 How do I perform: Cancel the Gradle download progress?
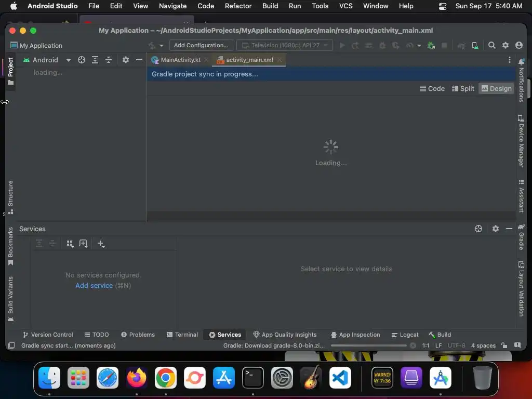point(413,345)
